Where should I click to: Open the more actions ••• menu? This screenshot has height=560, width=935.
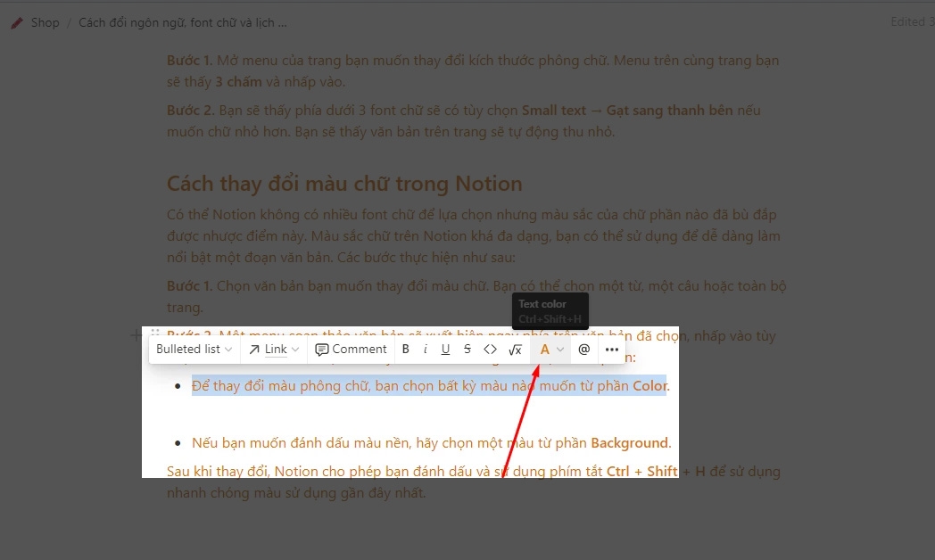tap(612, 349)
